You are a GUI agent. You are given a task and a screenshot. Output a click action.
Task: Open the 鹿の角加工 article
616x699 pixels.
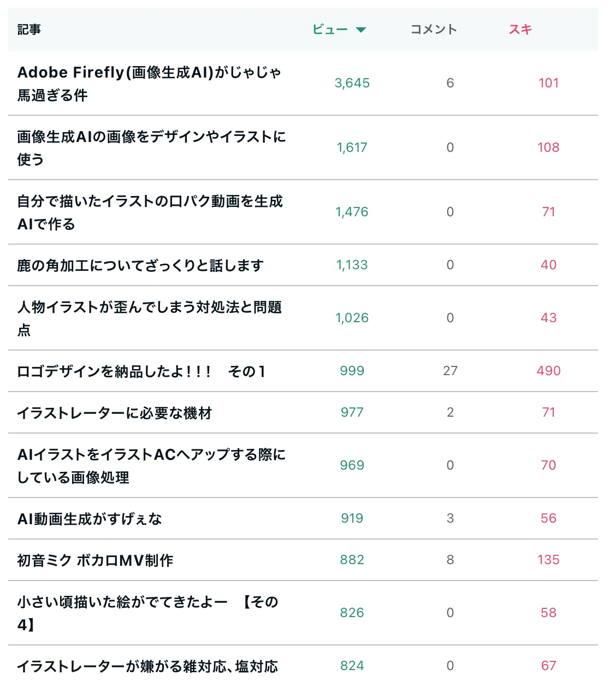(x=140, y=265)
